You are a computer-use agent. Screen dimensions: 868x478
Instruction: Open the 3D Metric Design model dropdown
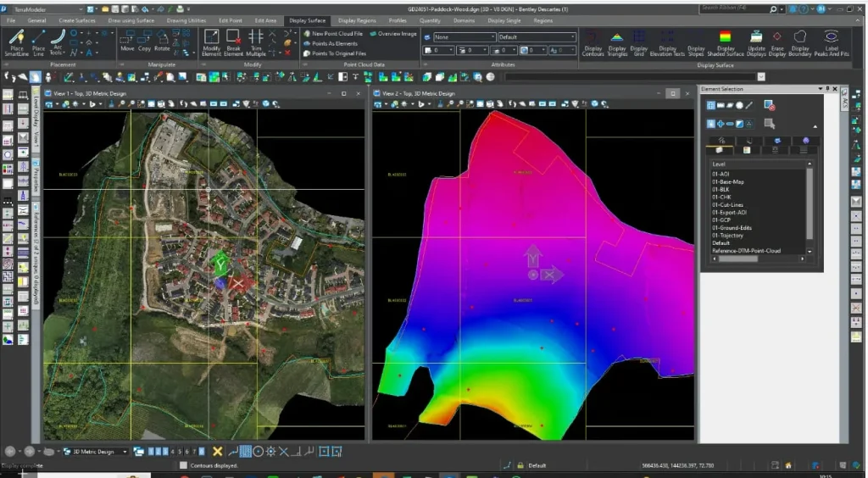tap(125, 452)
